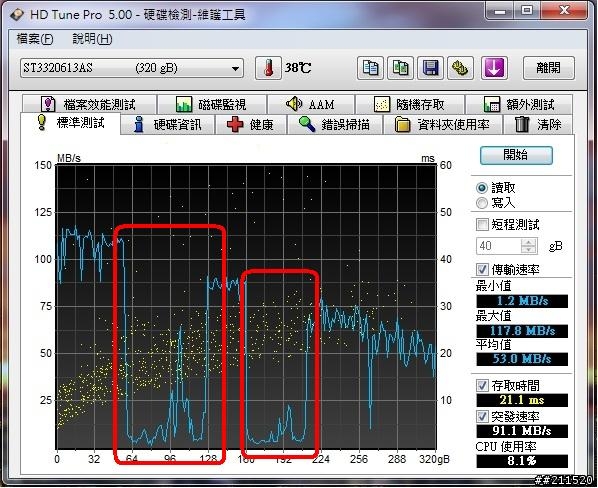This screenshot has width=598, height=488.
Task: Open the 健康 tab with red cross icon
Action: 251,125
